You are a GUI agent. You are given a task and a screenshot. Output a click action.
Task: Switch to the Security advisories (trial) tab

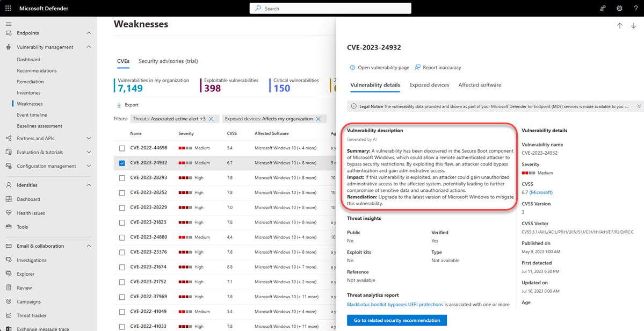(x=168, y=61)
